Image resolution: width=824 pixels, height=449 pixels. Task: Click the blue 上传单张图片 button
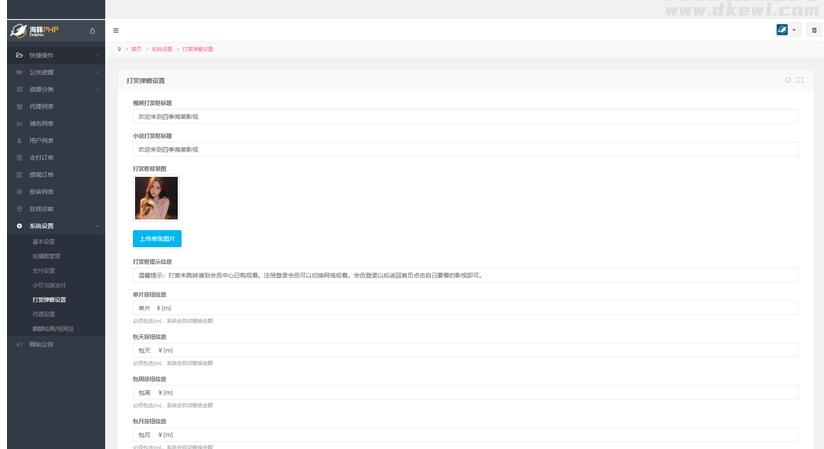(157, 239)
